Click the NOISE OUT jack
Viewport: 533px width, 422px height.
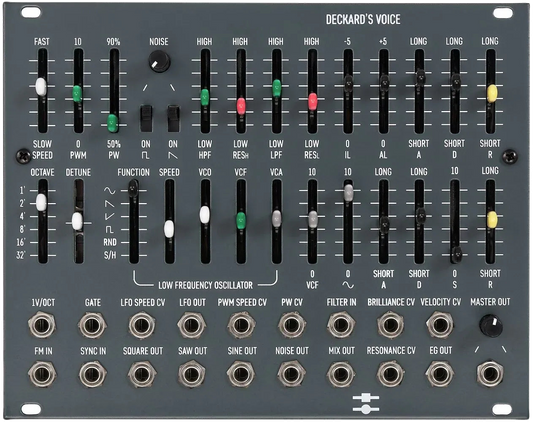(x=291, y=374)
